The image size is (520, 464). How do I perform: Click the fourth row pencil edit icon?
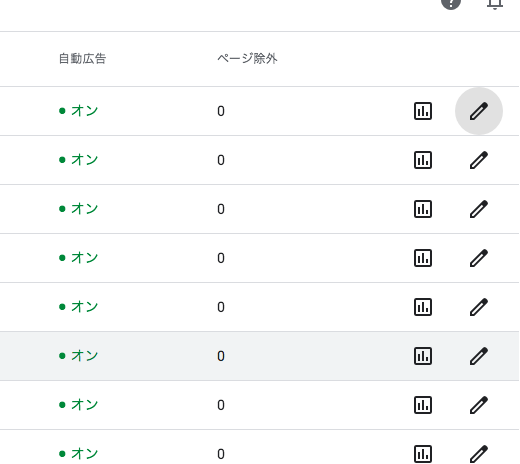[x=479, y=258]
